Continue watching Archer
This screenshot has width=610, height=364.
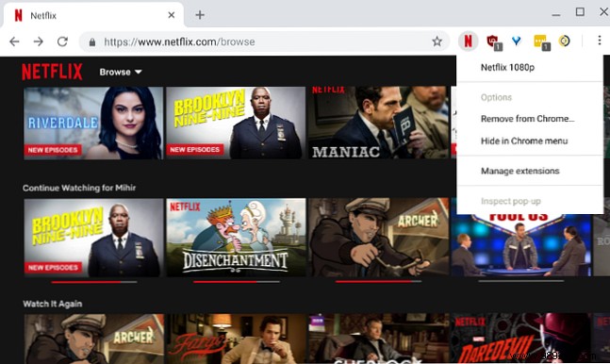378,238
